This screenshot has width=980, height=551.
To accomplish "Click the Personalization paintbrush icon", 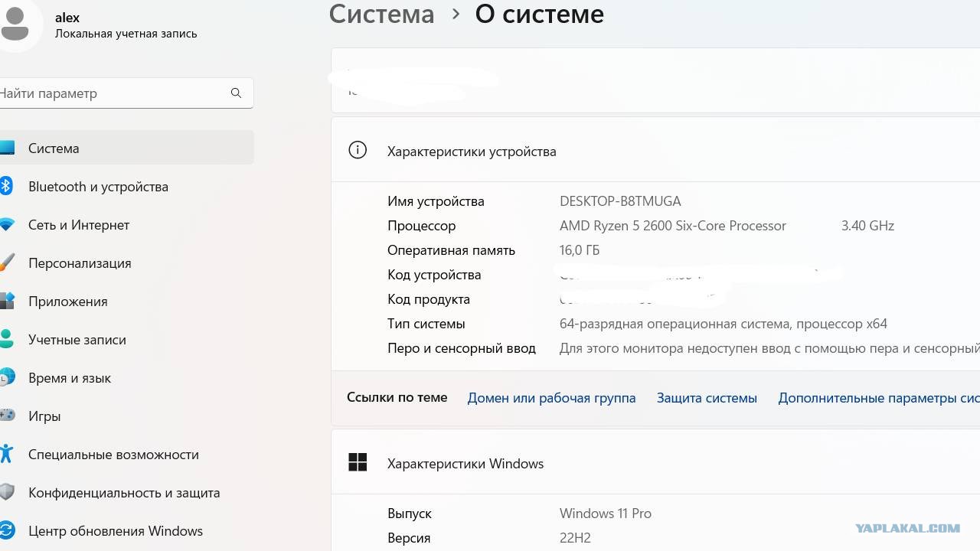I will tap(7, 262).
